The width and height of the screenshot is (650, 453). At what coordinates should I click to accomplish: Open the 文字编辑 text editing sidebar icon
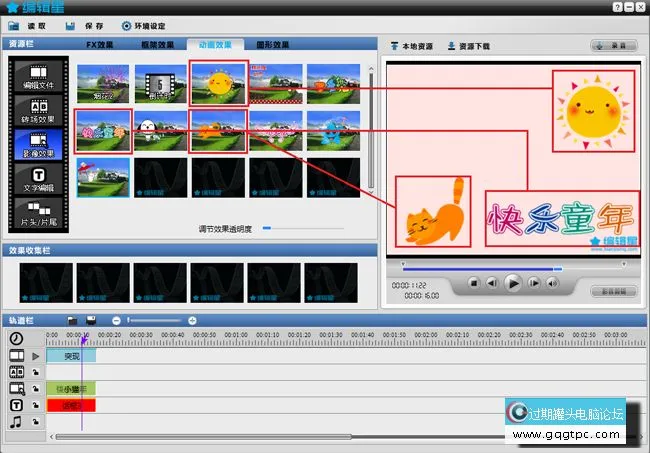[x=38, y=180]
